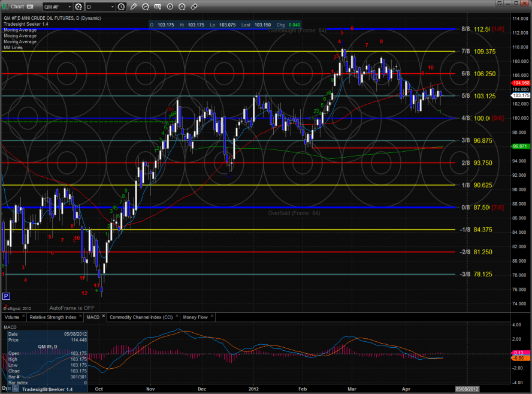Image resolution: width=532 pixels, height=394 pixels.
Task: Switch to the Volume tab
Action: click(12, 316)
